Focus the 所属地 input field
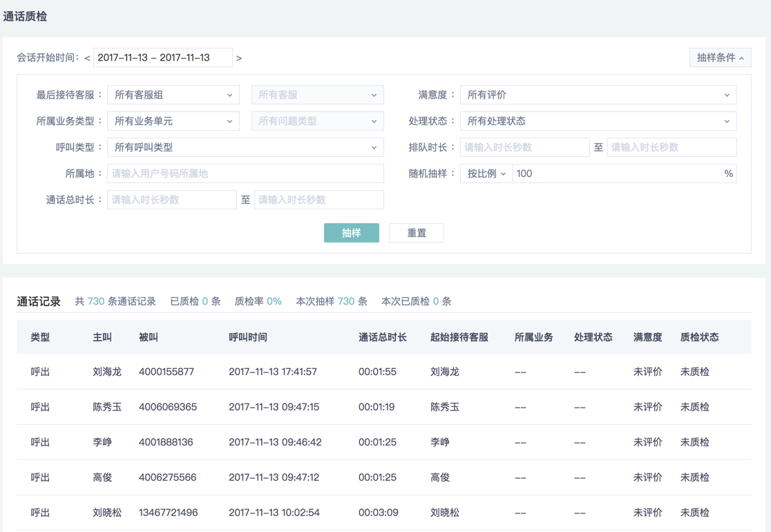 [245, 173]
